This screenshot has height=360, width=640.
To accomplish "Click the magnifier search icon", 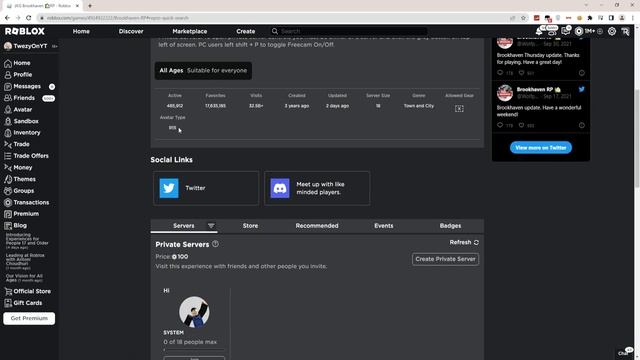I will [x=275, y=31].
